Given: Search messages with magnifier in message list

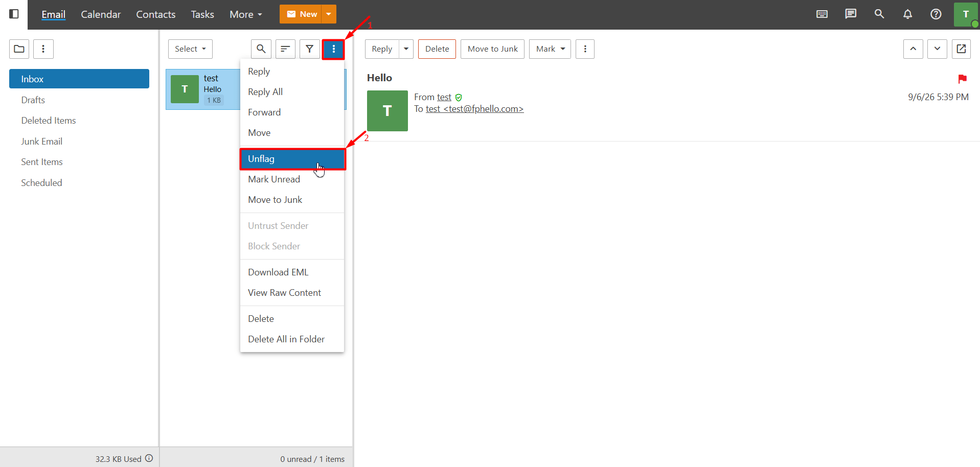Looking at the screenshot, I should pyautogui.click(x=261, y=49).
